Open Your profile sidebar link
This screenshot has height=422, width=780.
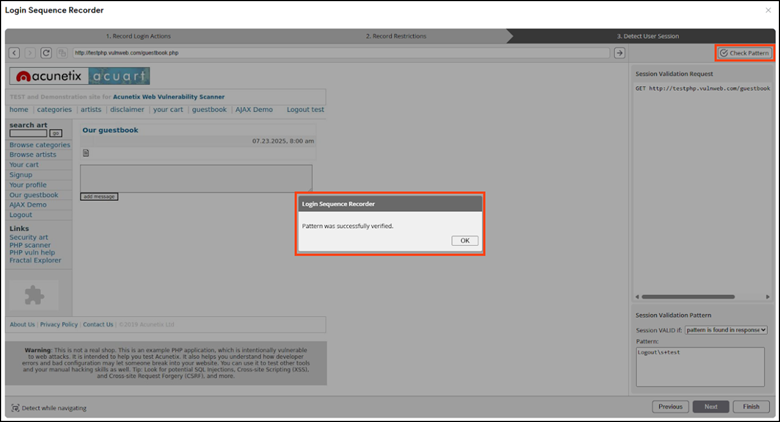tap(28, 185)
